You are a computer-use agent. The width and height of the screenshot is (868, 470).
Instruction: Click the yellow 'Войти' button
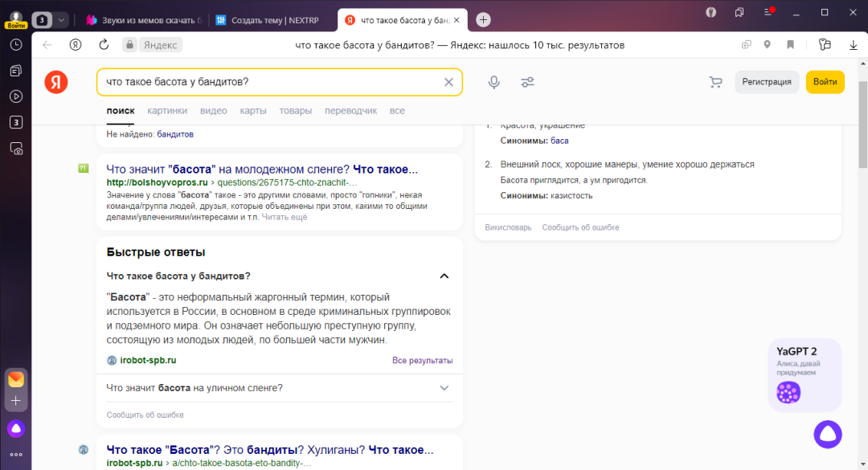825,82
